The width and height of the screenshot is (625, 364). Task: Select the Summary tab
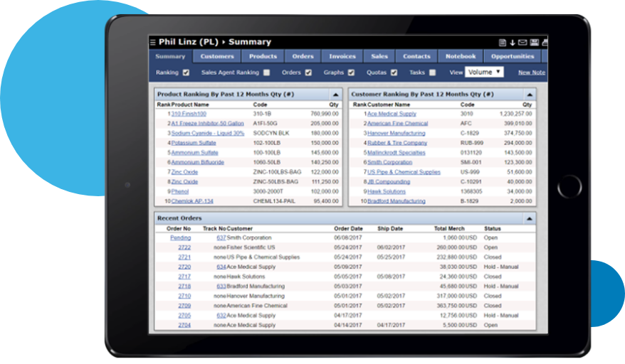171,56
